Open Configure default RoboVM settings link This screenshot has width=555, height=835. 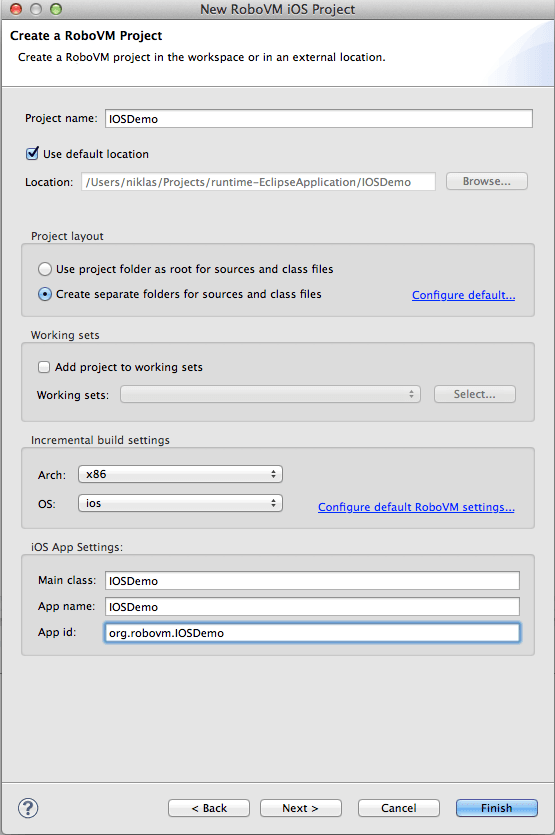[416, 507]
